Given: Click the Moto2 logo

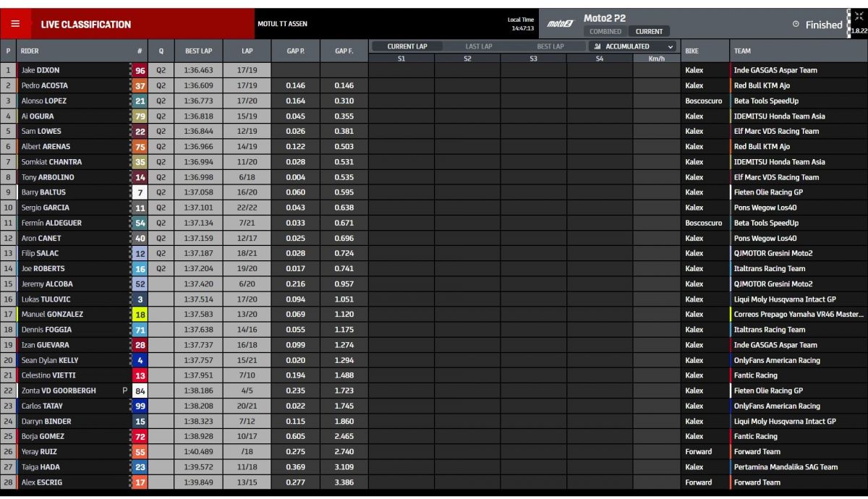Looking at the screenshot, I should point(559,24).
